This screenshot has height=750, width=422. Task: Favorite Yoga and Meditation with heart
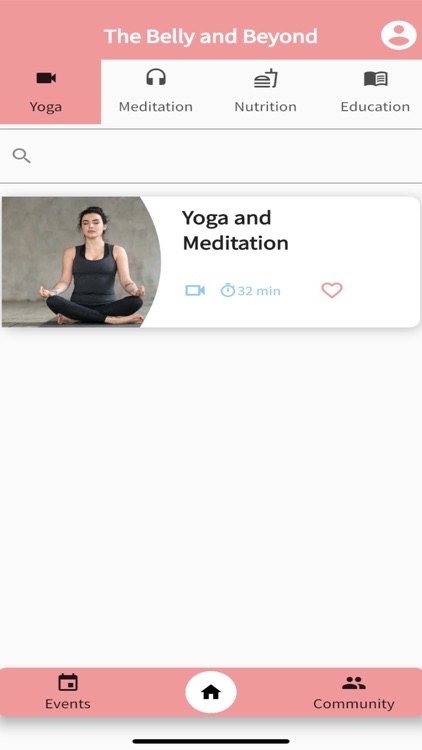tap(332, 290)
